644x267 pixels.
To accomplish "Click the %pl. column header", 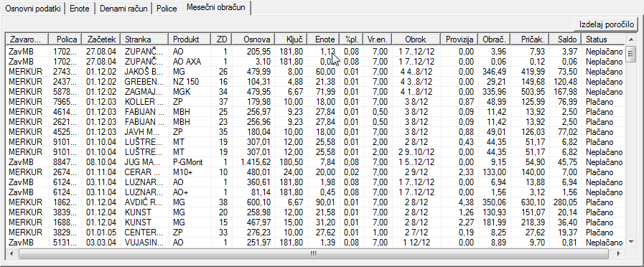I will click(352, 39).
